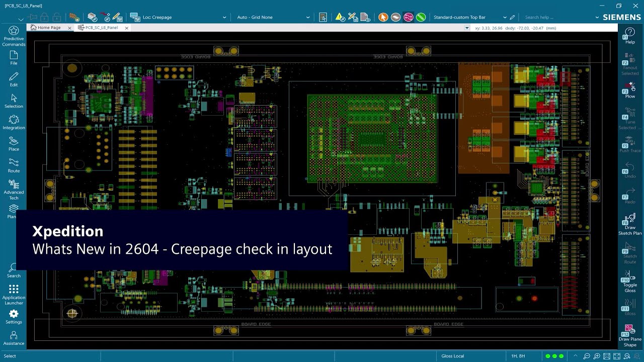This screenshot has height=362, width=644.
Task: Edit top bar with the pencil icon
Action: click(513, 17)
